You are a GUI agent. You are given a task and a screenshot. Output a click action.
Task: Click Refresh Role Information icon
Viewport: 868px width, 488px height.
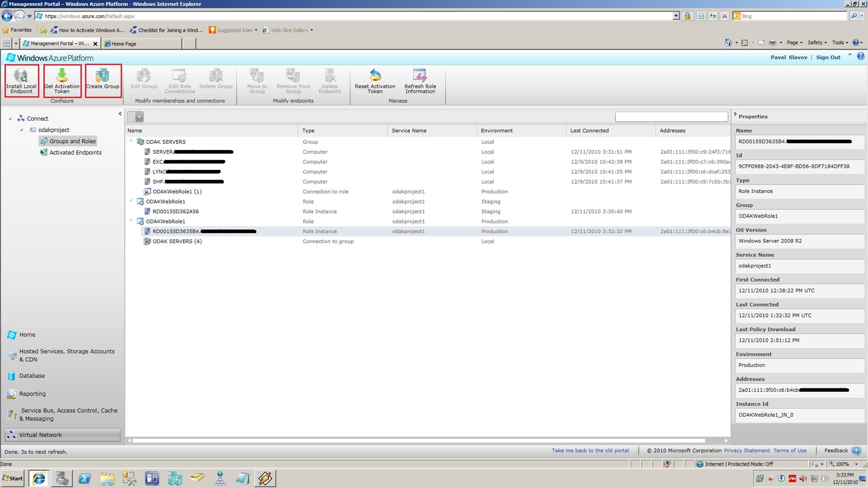[420, 75]
